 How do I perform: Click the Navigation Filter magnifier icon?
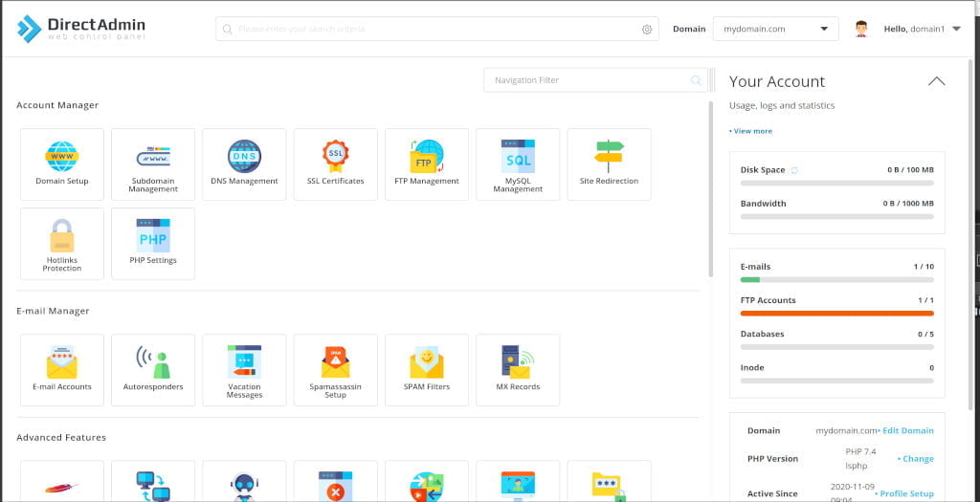[x=696, y=80]
